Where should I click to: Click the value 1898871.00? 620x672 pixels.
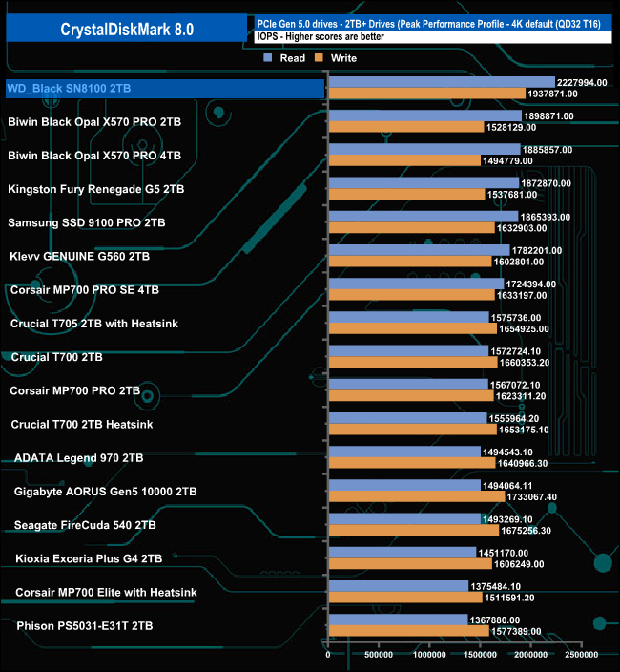point(548,116)
